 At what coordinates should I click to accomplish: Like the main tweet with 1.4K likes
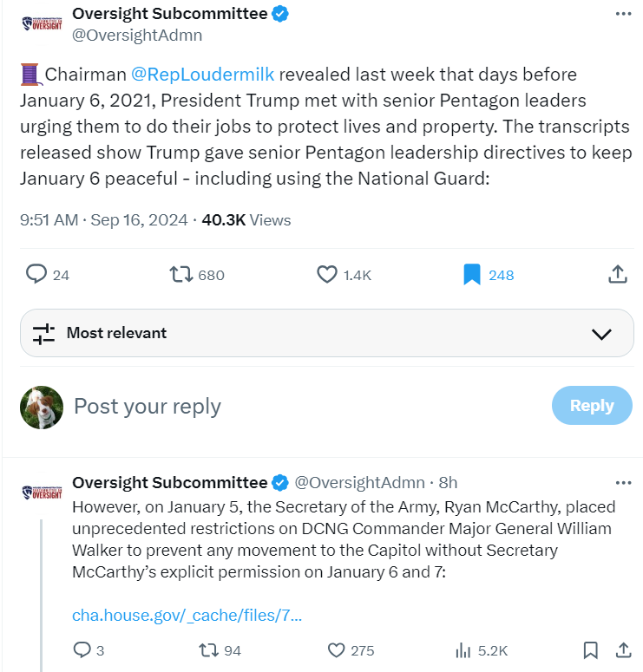pyautogui.click(x=327, y=275)
